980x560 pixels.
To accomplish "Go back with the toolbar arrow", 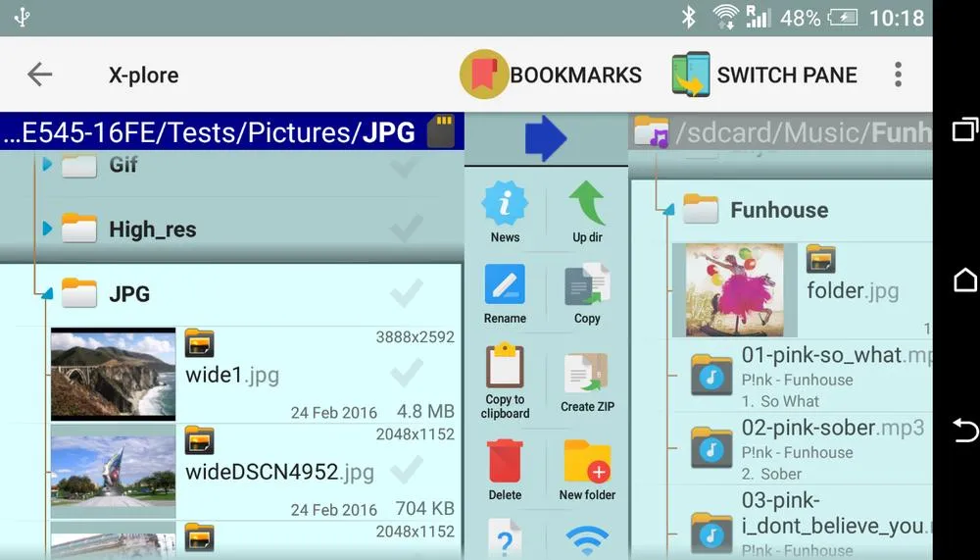I will coord(39,75).
